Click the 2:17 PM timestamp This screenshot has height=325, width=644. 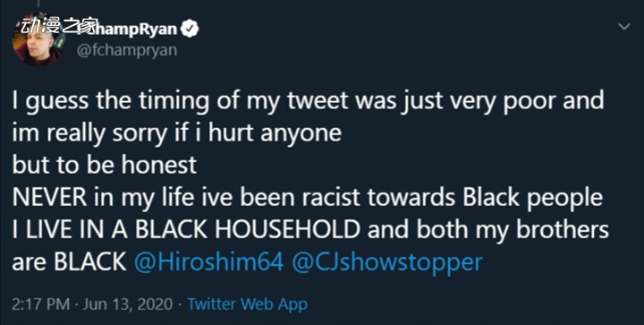(41, 304)
